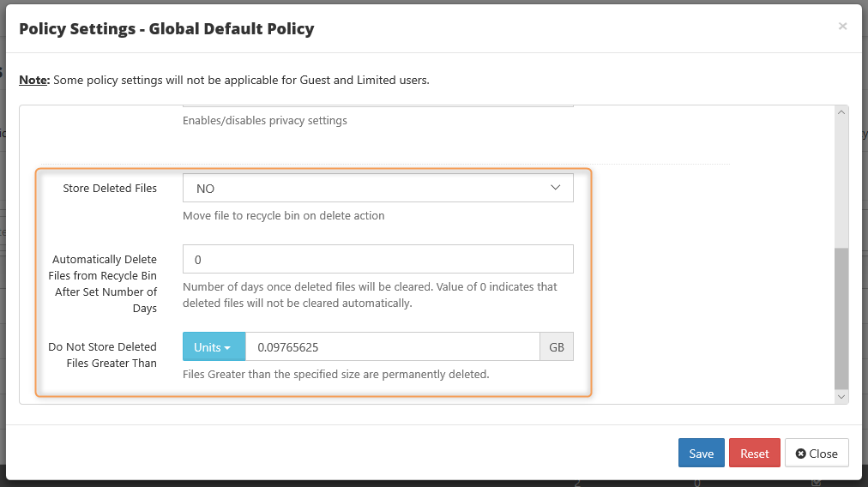Click the scrollbar up arrow
The image size is (868, 487).
coord(841,112)
